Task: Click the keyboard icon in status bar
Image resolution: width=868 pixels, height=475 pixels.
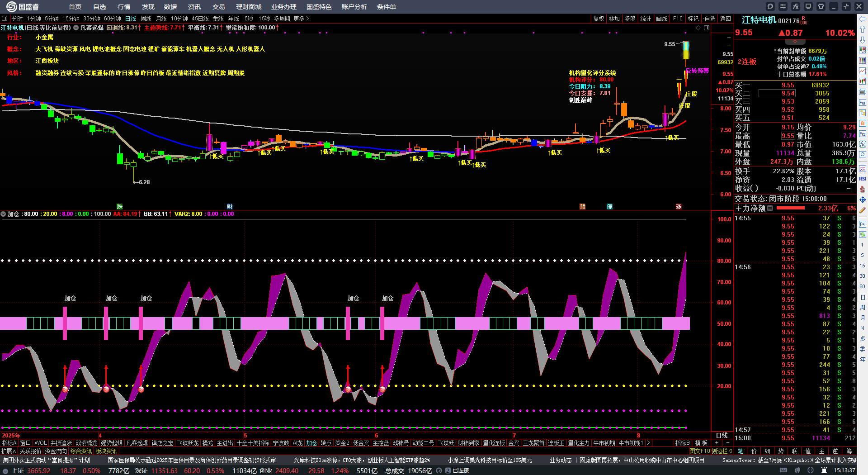Action: [783, 470]
